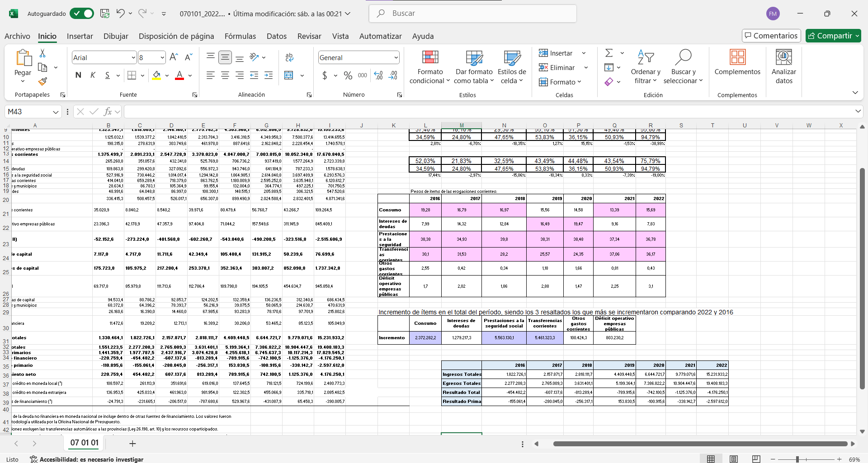The width and height of the screenshot is (868, 463).
Task: Click the Save icon in title bar
Action: (105, 14)
